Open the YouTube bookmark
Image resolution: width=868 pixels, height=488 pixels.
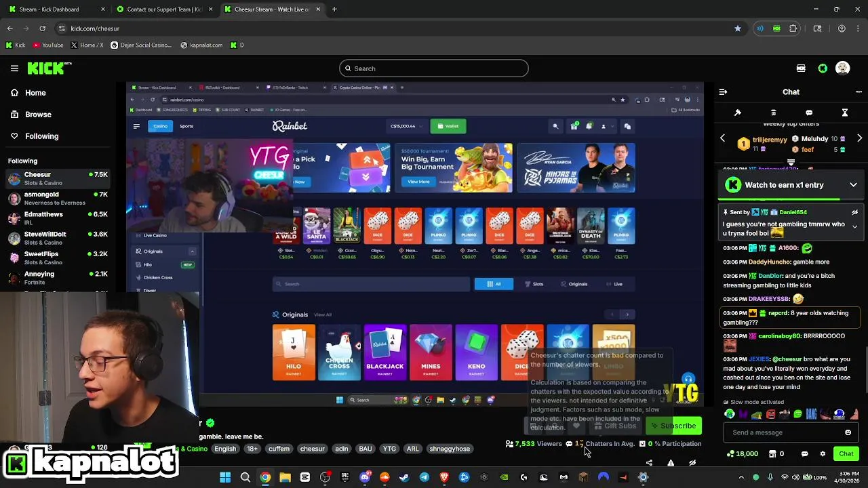click(x=48, y=45)
